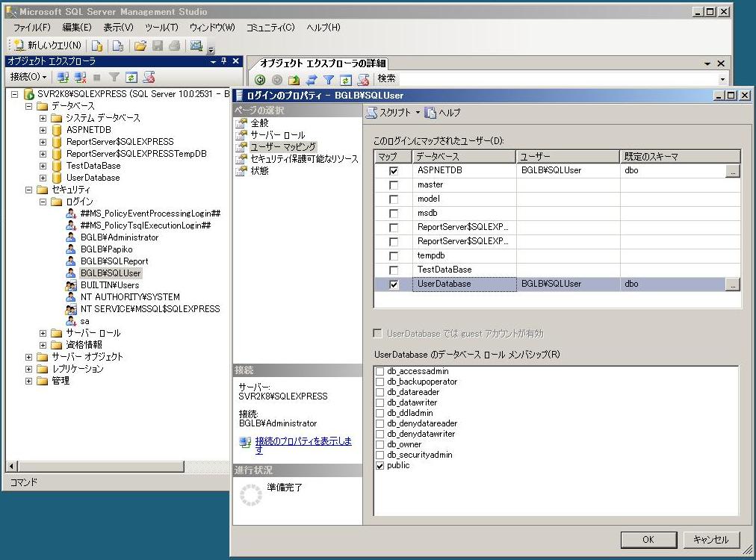The image size is (756, 560).
Task: Expand the サーバー ロール folder in tree
Action: click(43, 333)
